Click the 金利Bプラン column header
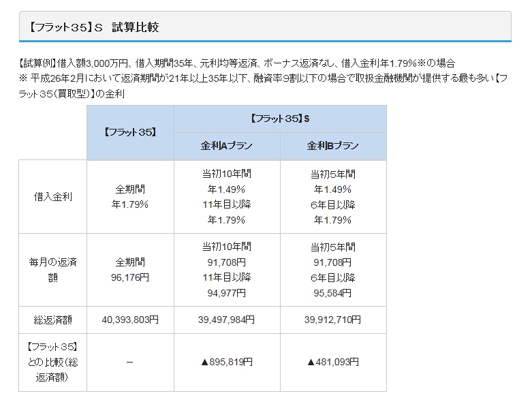 333,146
